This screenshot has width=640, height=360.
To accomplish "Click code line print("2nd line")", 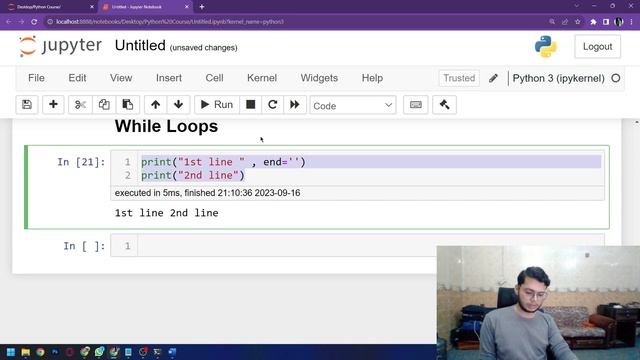I will (x=193, y=176).
